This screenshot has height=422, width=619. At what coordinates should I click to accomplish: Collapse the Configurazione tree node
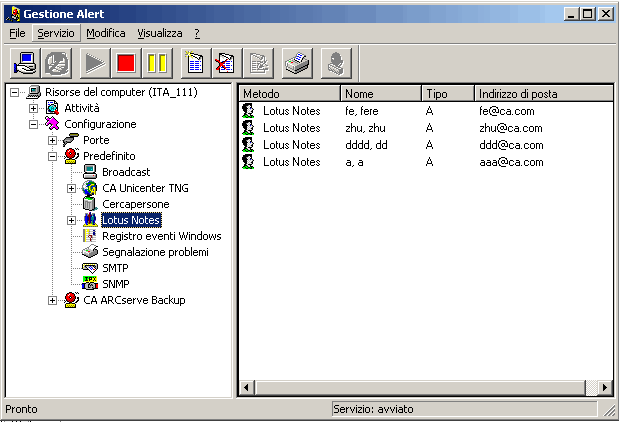[34, 124]
